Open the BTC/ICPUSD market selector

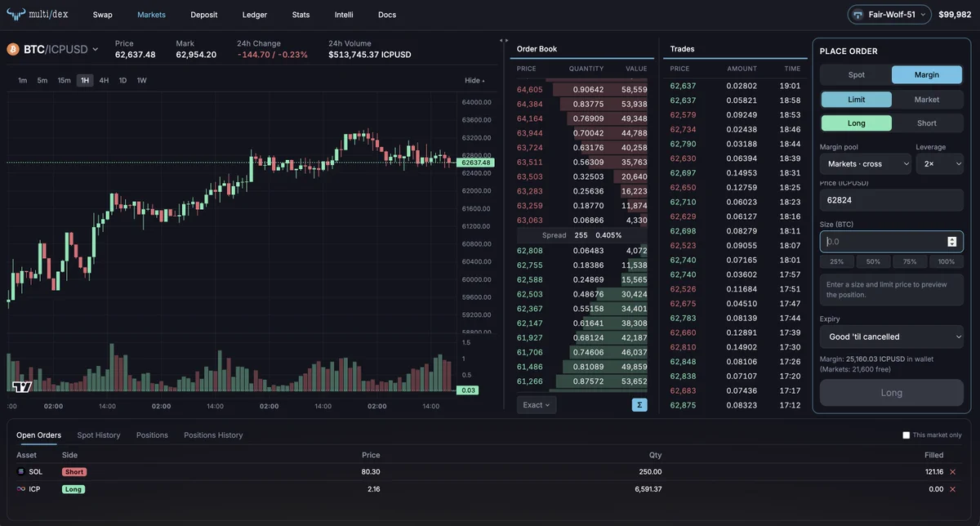[x=52, y=49]
